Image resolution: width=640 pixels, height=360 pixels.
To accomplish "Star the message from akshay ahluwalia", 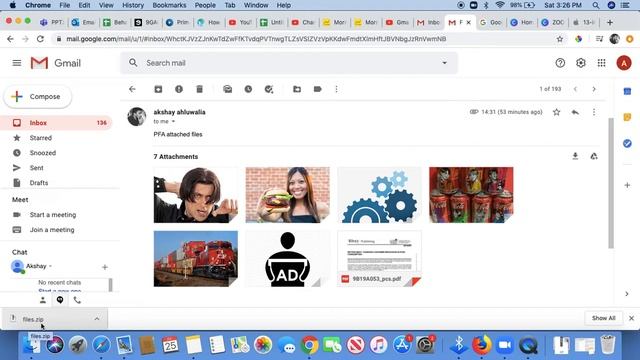I will coord(556,112).
